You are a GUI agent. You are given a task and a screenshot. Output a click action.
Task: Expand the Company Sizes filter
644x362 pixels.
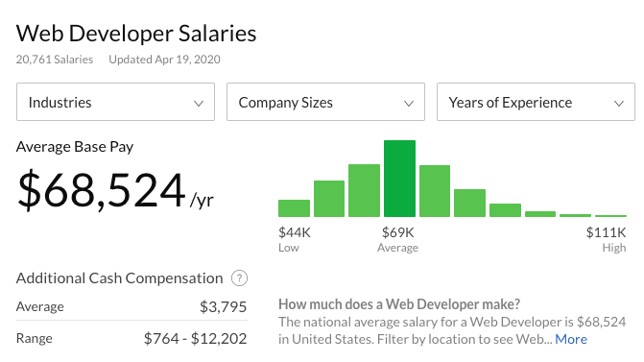coord(325,102)
